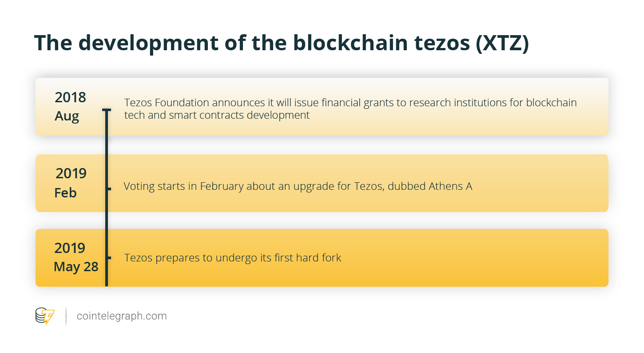
Task: Click the light orange 2019 Feb event card
Action: pyautogui.click(x=322, y=183)
